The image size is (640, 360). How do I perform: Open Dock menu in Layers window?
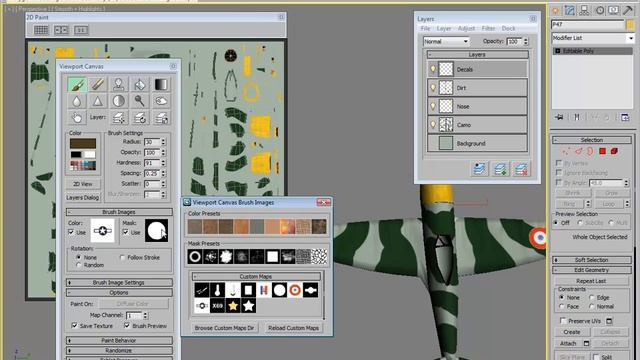[508, 29]
